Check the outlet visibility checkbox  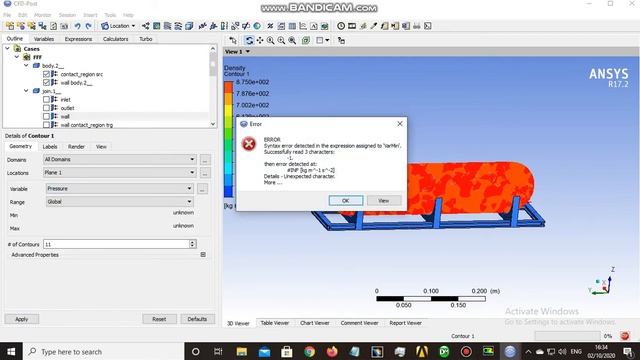tap(46, 108)
